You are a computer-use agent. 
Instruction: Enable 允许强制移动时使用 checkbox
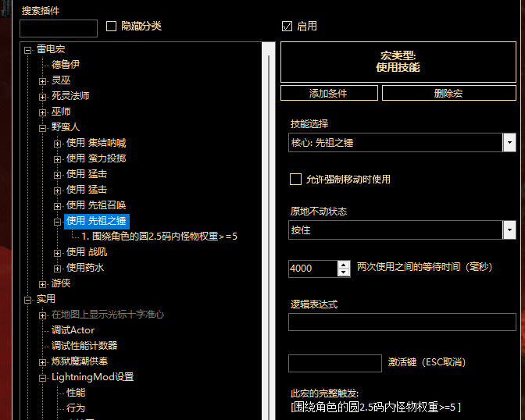[295, 179]
